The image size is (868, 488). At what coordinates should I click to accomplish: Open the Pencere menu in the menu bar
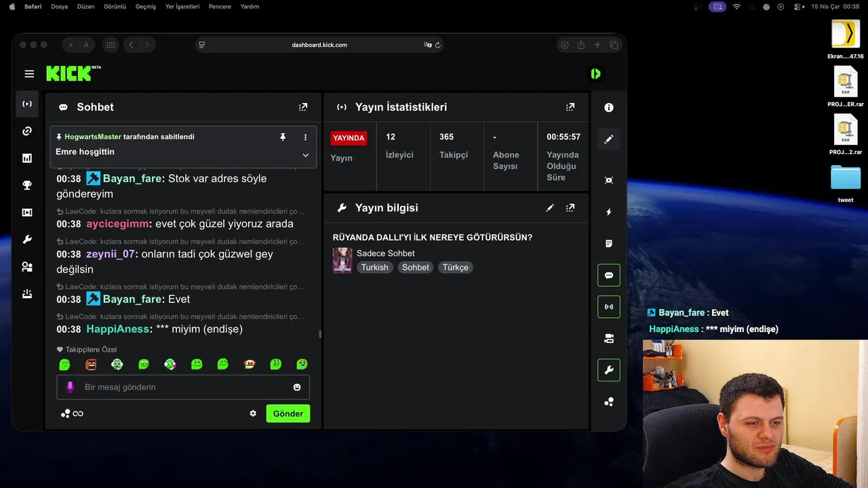pyautogui.click(x=220, y=7)
